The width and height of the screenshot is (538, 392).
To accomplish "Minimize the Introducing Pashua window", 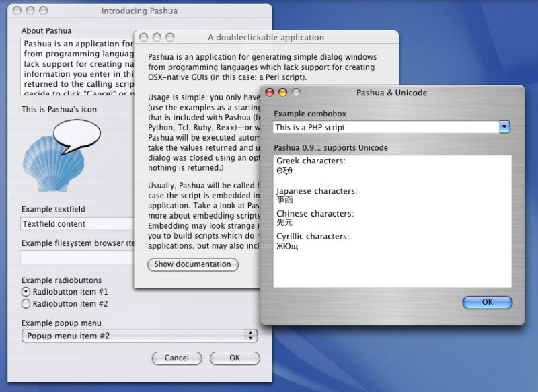I will pos(30,11).
